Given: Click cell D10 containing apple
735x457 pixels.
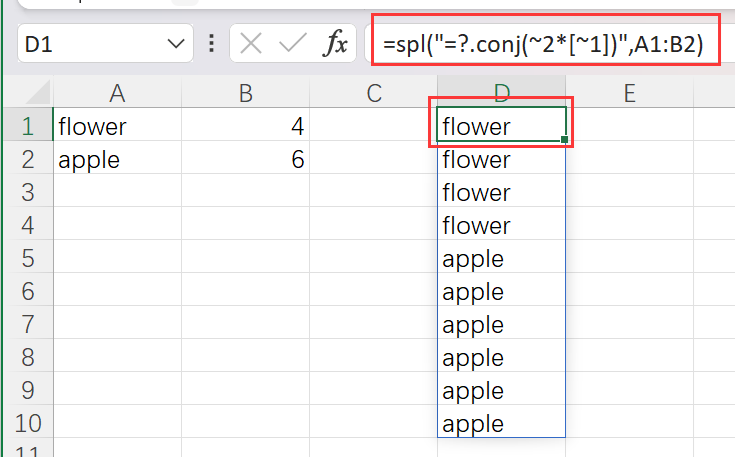Looking at the screenshot, I should pyautogui.click(x=501, y=424).
